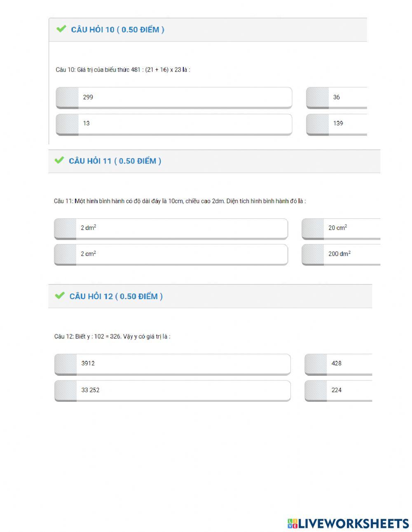The image size is (412, 532).
Task: Click the CÂU HỎI 12 header title
Action: pyautogui.click(x=116, y=296)
